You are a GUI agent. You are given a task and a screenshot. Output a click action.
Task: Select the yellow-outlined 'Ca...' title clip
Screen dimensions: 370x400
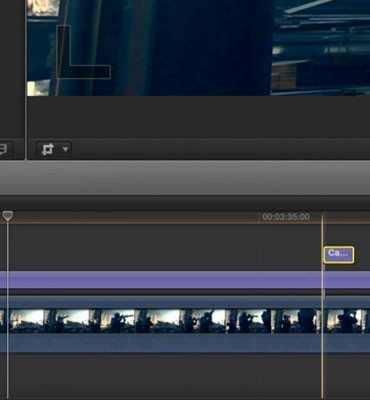[x=339, y=255]
